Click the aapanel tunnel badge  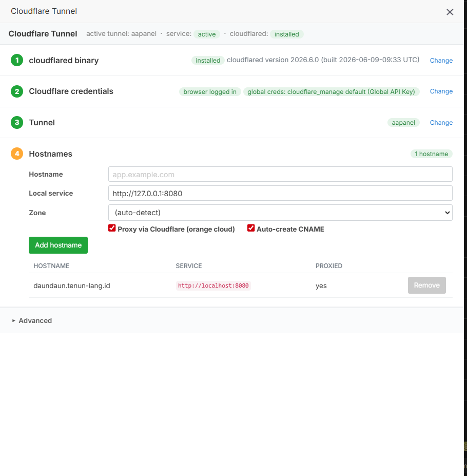point(403,123)
